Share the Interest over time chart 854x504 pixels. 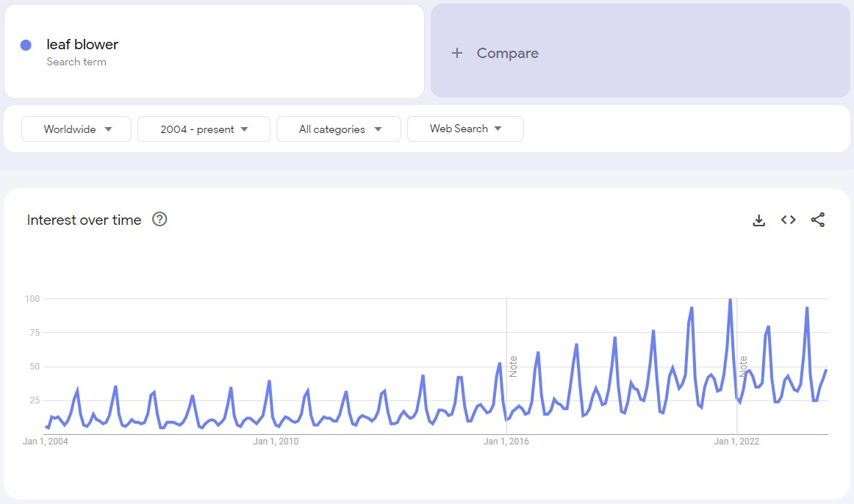(818, 220)
